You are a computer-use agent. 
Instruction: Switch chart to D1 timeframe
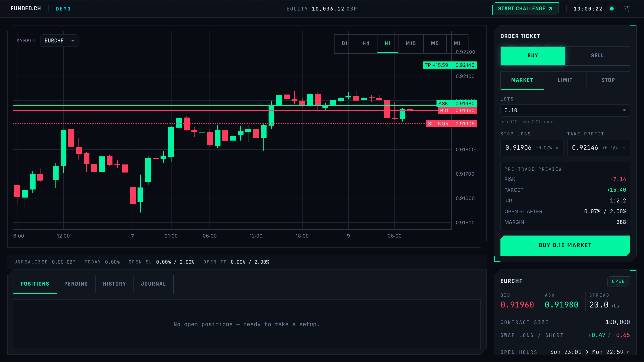click(345, 44)
